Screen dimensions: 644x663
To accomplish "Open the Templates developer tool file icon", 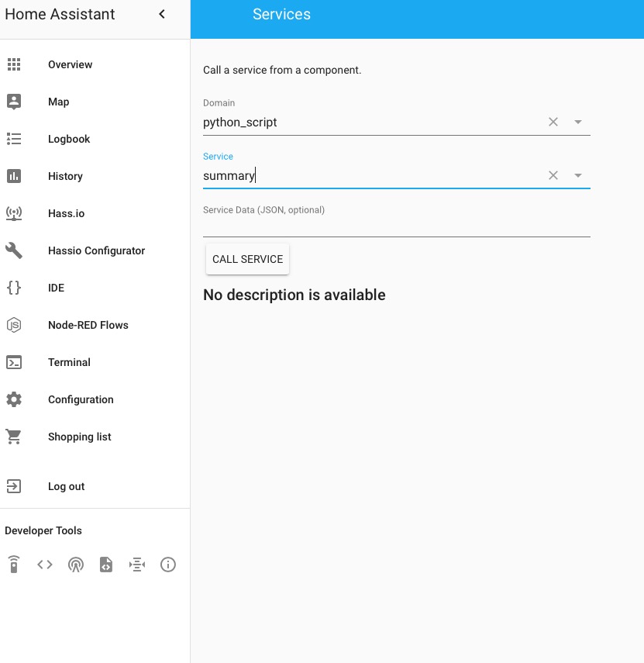I will click(x=106, y=565).
